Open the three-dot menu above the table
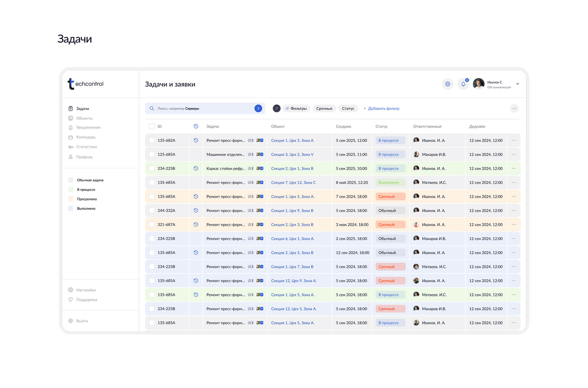This screenshot has height=388, width=588. (x=514, y=108)
